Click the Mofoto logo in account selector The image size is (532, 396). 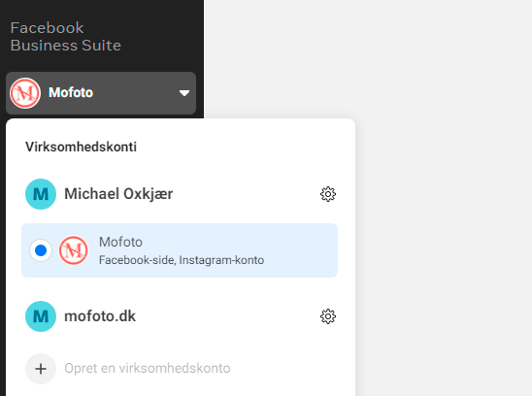pos(25,93)
